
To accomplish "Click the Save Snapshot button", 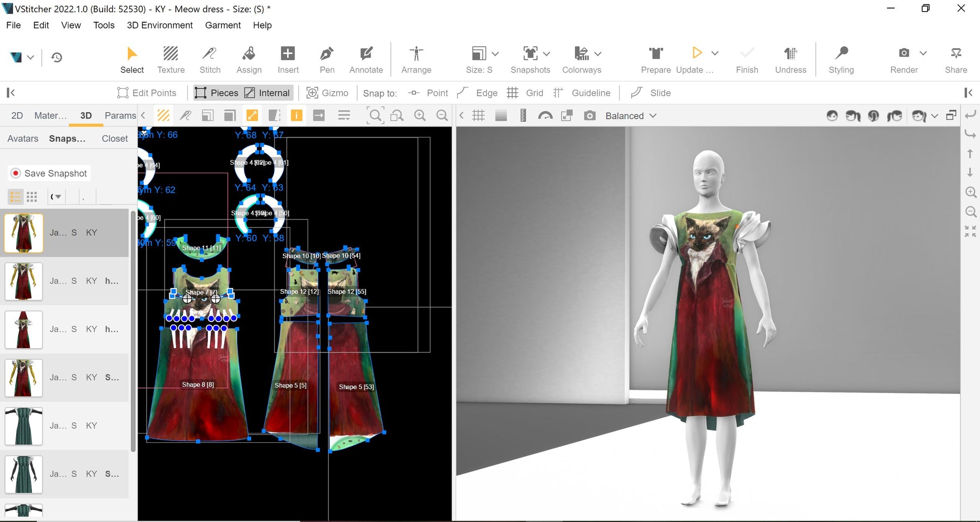I will (49, 173).
